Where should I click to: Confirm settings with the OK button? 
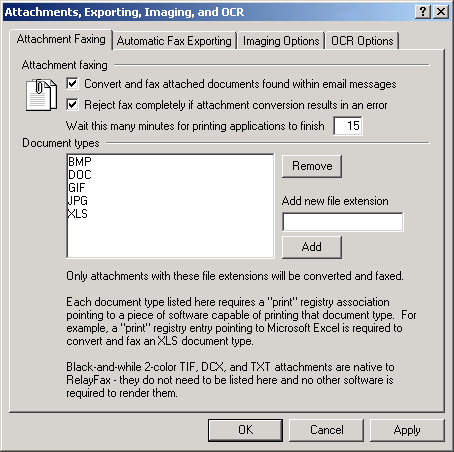click(x=245, y=430)
